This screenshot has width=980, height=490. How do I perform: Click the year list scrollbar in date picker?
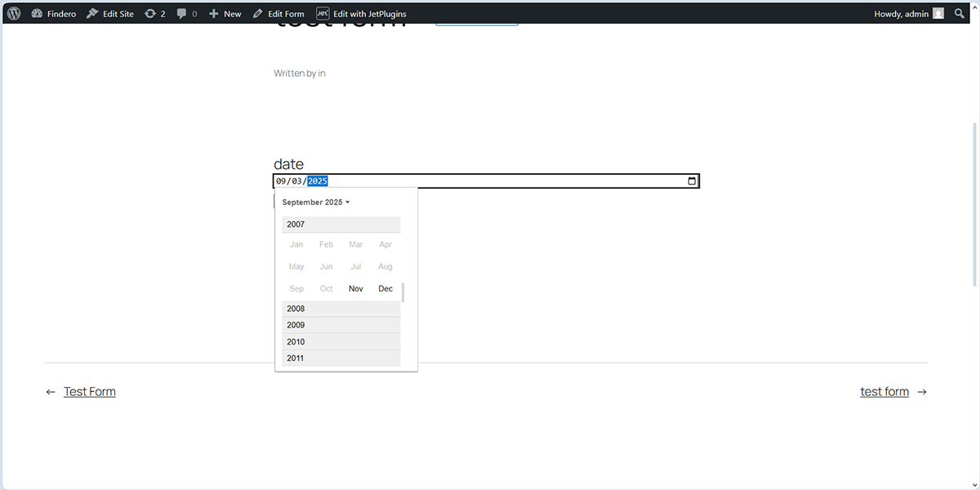click(403, 292)
